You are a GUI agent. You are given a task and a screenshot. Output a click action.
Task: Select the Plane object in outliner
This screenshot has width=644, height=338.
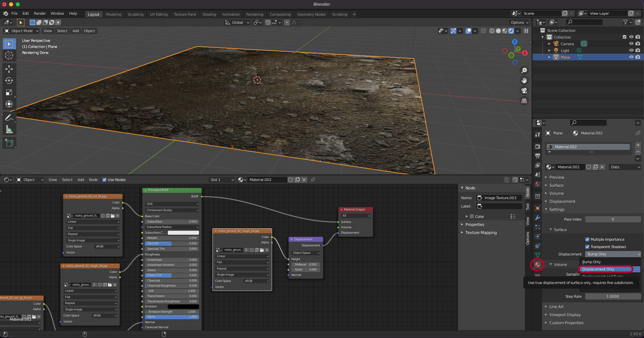pyautogui.click(x=565, y=57)
